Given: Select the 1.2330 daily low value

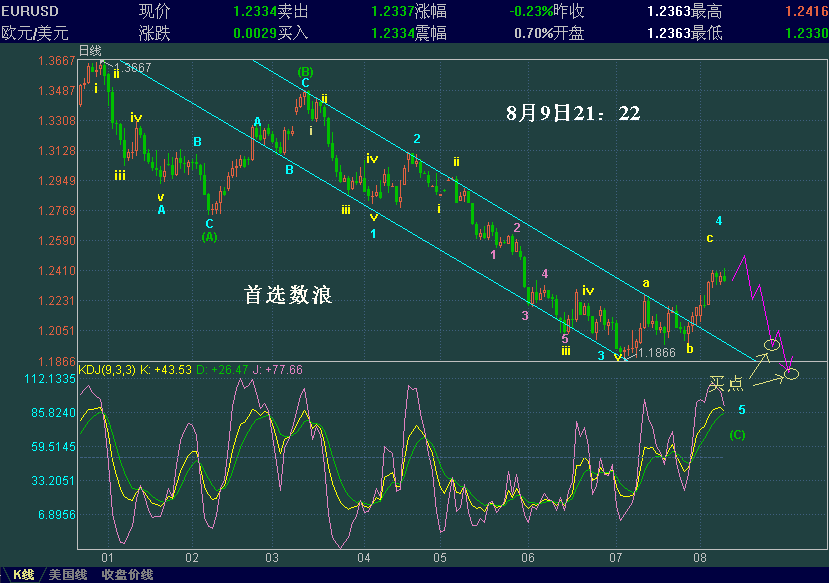Looking at the screenshot, I should tap(806, 33).
